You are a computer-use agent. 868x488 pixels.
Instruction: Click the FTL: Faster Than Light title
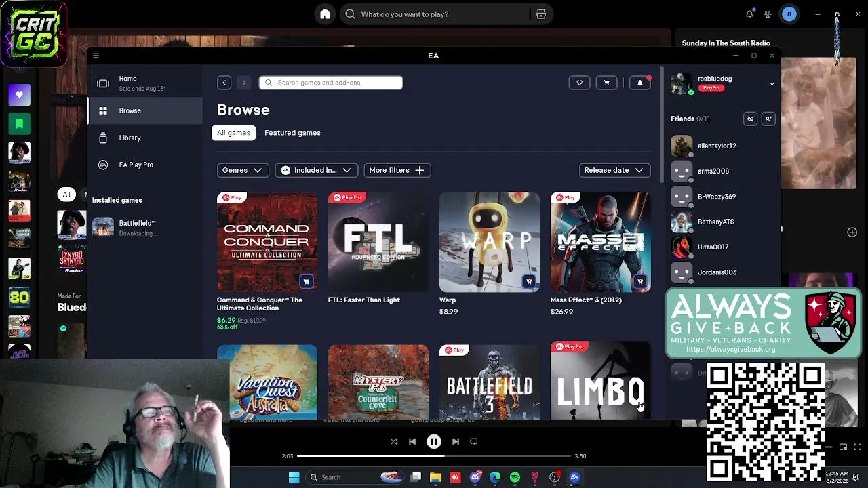(364, 300)
